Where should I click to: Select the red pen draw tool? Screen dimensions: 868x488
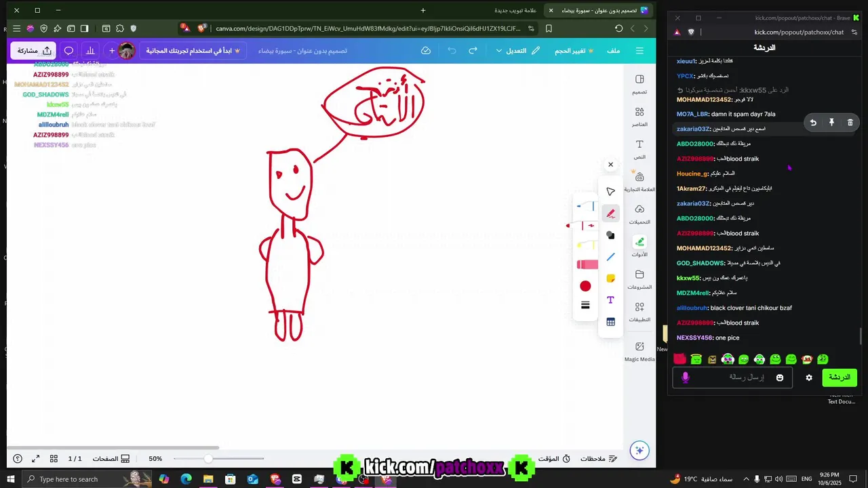point(610,213)
